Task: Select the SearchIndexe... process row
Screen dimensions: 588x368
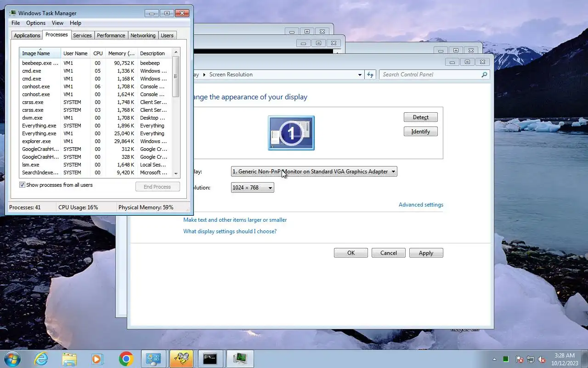Action: coord(96,172)
